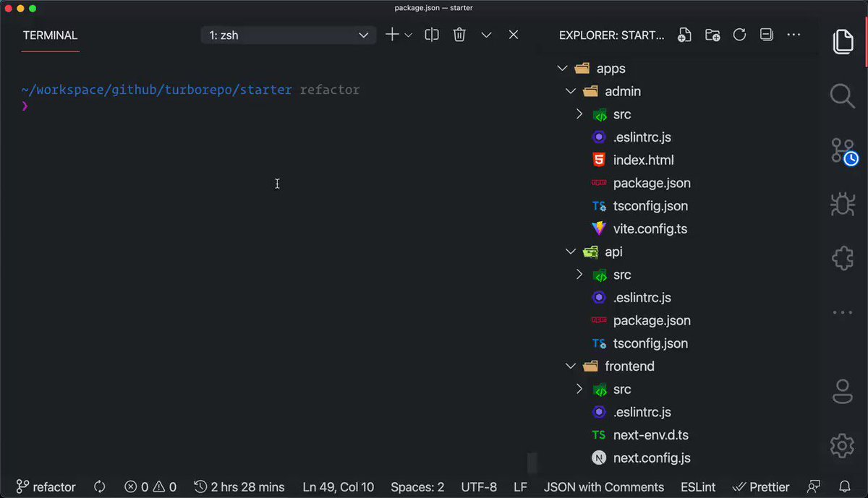Open notifications with the bell icon

pyautogui.click(x=845, y=486)
